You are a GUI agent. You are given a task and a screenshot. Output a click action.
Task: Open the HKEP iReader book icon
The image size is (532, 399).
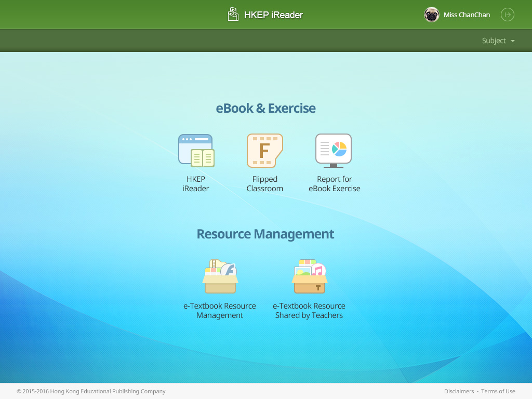pos(196,151)
